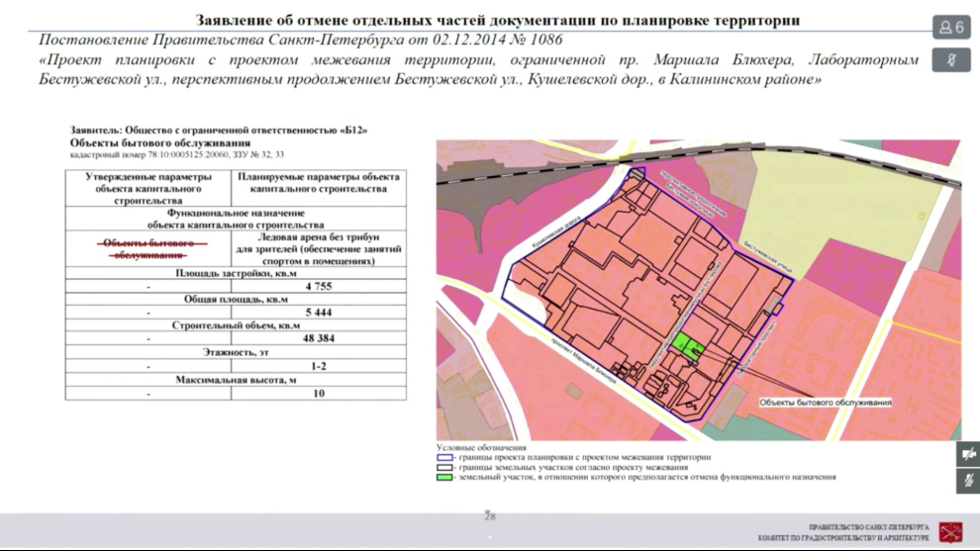Click the slide page number '28'
The image size is (980, 551).
[490, 516]
